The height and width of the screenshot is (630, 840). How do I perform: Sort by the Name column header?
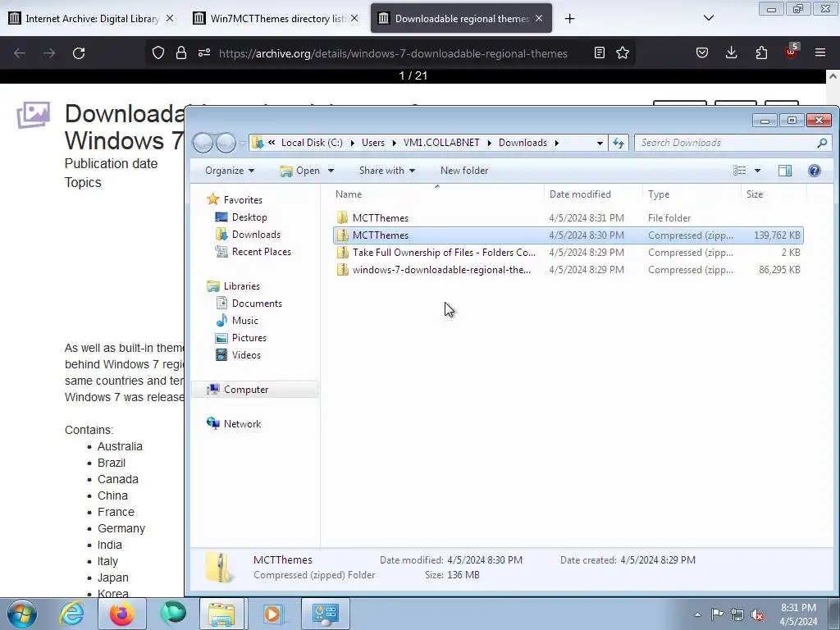pos(437,194)
